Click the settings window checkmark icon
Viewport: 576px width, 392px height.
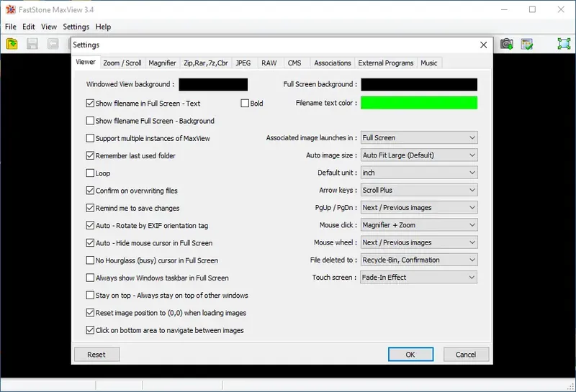coord(527,44)
